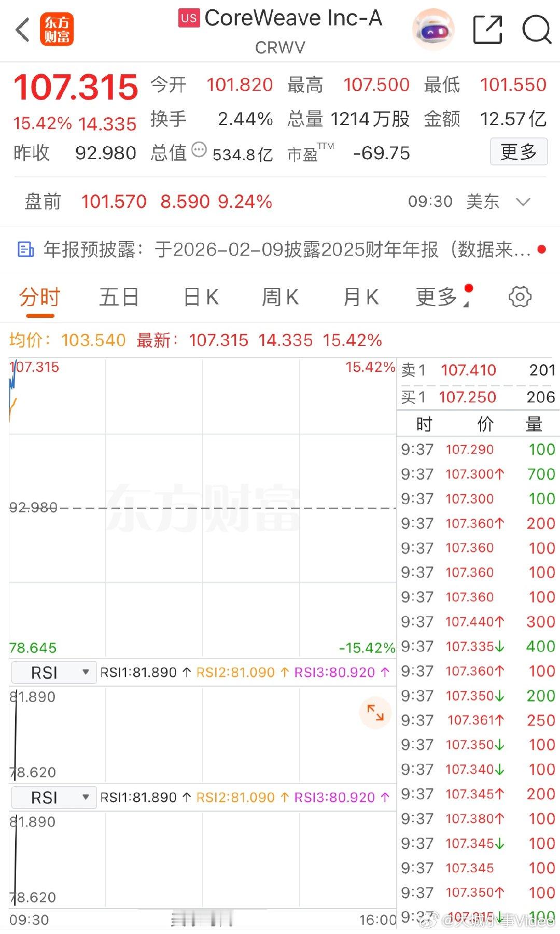This screenshot has height=934, width=560.
Task: Tap the trade row 107.361↑ 250
Action: (x=478, y=720)
